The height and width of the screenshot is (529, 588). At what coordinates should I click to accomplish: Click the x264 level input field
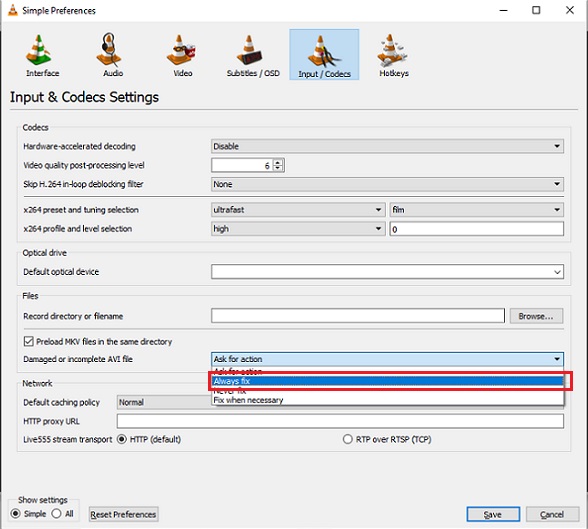[x=477, y=229]
